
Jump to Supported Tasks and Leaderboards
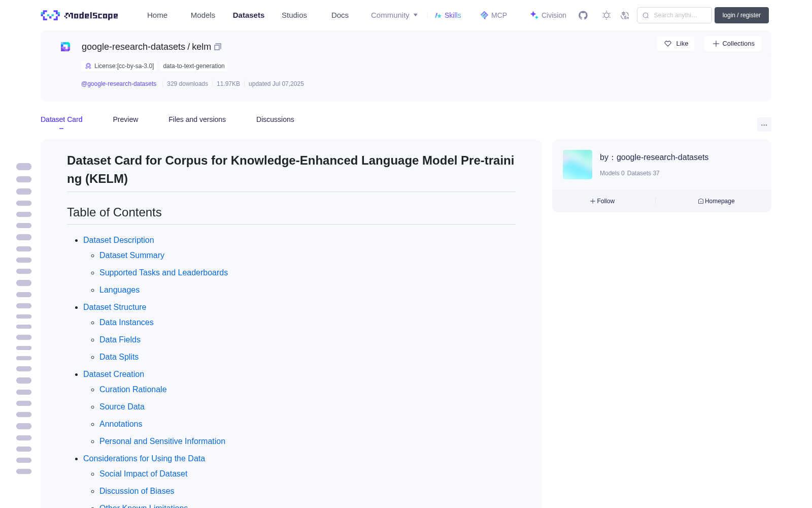(x=163, y=272)
